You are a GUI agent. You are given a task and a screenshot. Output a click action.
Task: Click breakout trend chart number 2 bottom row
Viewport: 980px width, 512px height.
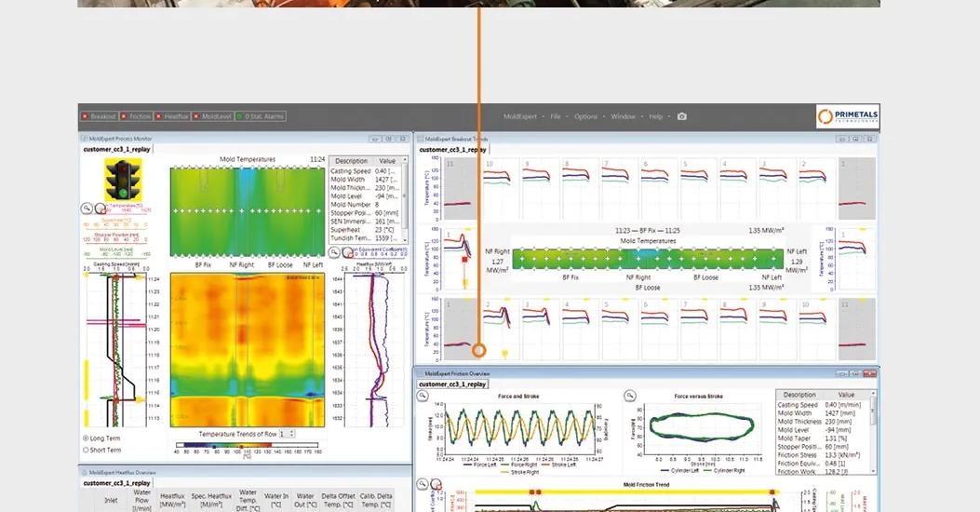pyautogui.click(x=500, y=330)
